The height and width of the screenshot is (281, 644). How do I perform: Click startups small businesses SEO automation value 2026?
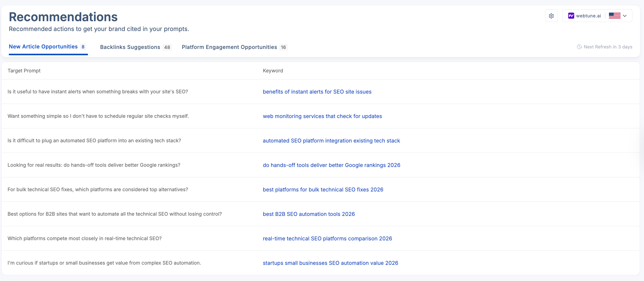330,263
